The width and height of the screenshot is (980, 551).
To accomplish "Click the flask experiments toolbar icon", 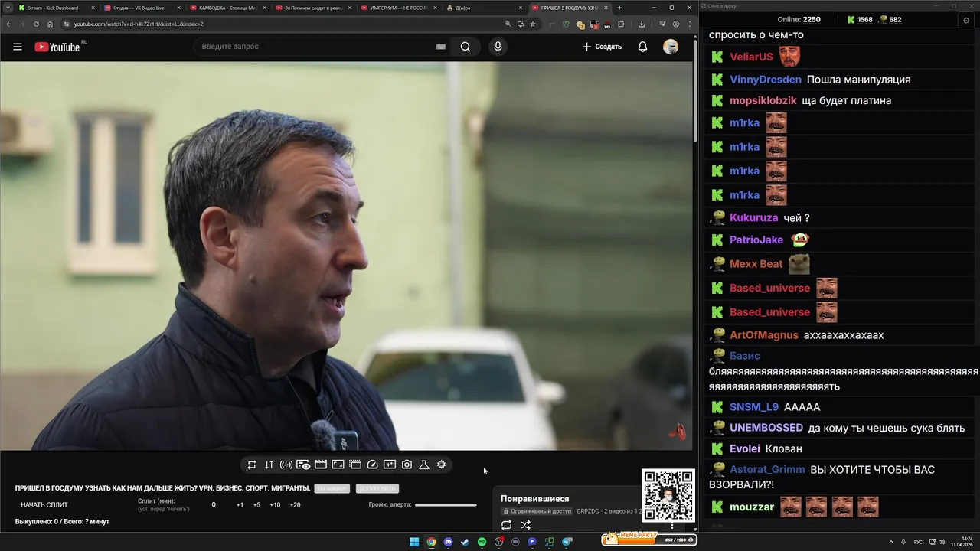I will click(424, 465).
